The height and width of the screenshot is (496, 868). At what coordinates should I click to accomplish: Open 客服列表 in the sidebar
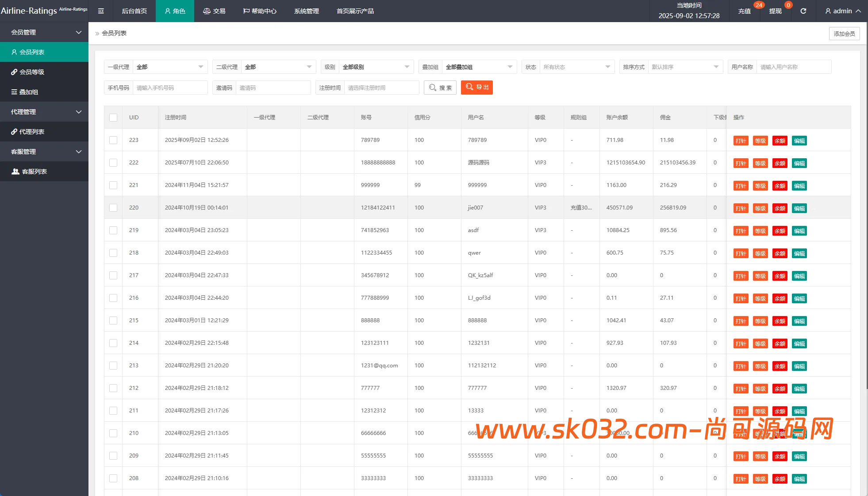34,172
